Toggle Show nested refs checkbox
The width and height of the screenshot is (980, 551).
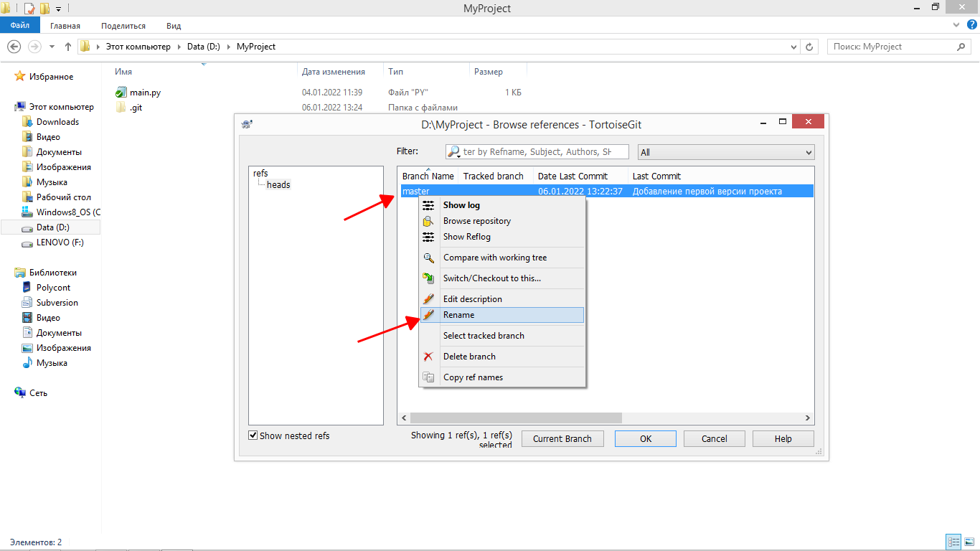click(253, 435)
